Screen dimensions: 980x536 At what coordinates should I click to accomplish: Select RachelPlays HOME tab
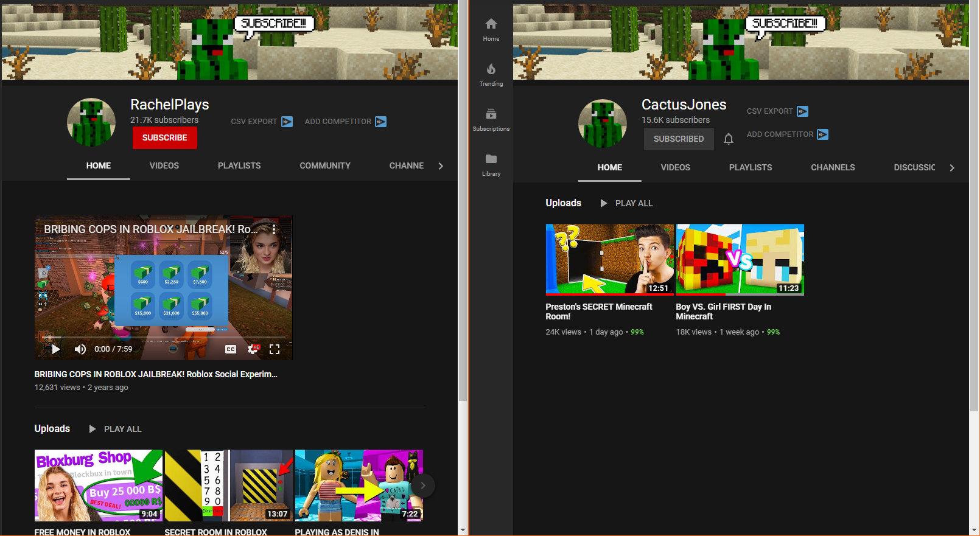[x=99, y=165]
